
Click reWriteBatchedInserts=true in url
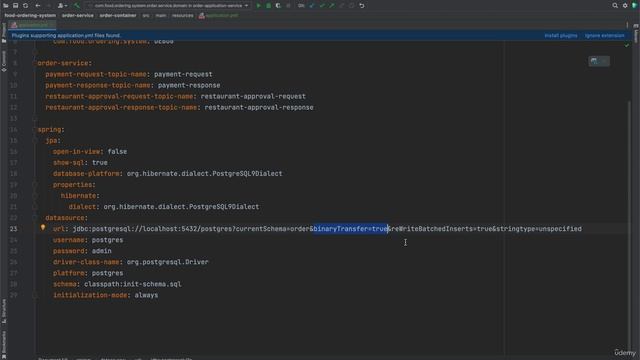[x=442, y=229]
